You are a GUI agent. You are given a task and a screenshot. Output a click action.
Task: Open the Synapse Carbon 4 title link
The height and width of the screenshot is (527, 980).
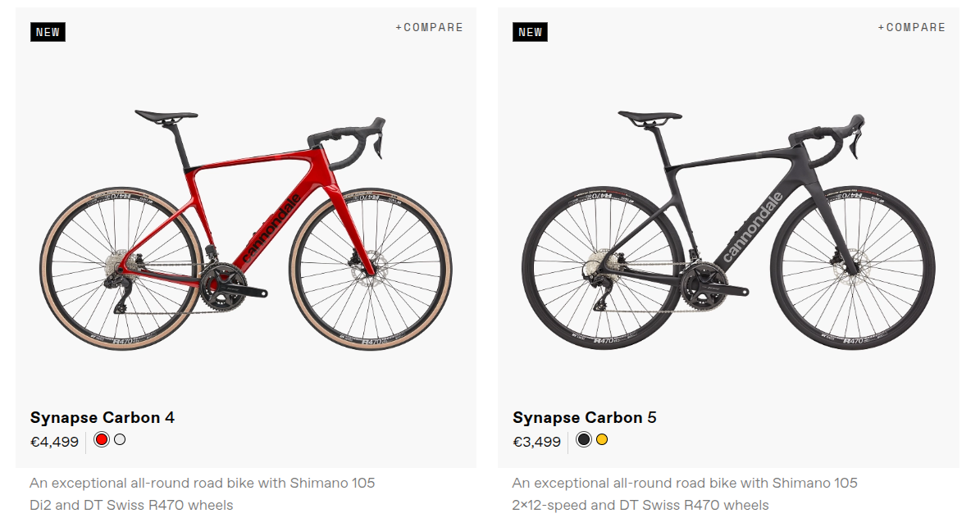[x=103, y=418]
